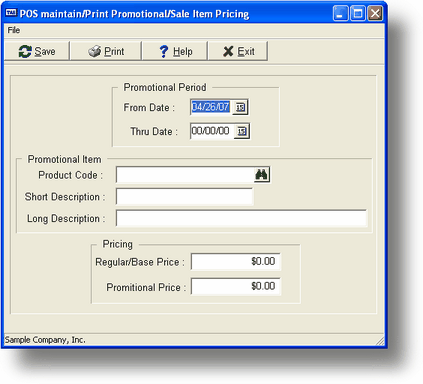Click the binoculars Product Code lookup icon
Screen dimensions: 423x384
(x=261, y=175)
